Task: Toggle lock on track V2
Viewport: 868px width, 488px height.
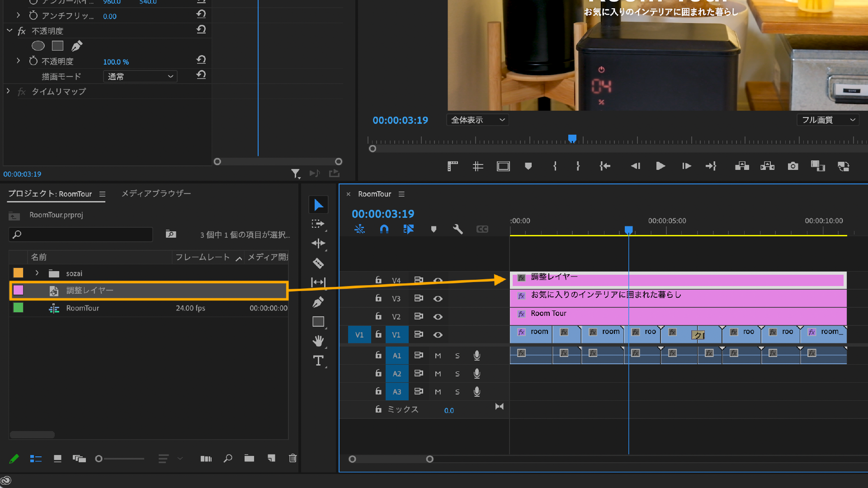Action: pos(378,316)
